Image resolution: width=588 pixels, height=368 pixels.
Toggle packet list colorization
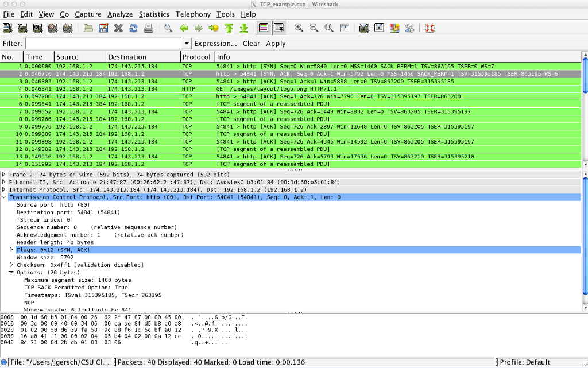coord(264,28)
